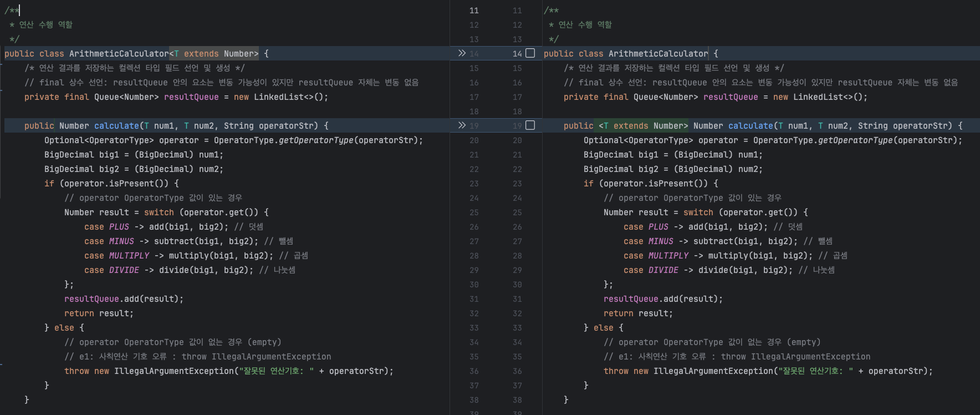Screen dimensions: 980x415
Task: Click 'MINUS' case in the left pane
Action: coord(121,241)
